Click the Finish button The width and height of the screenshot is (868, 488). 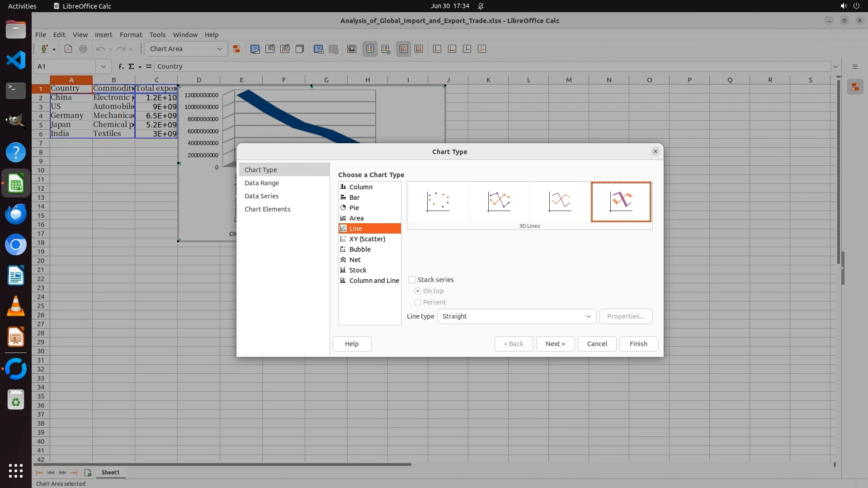coord(638,344)
